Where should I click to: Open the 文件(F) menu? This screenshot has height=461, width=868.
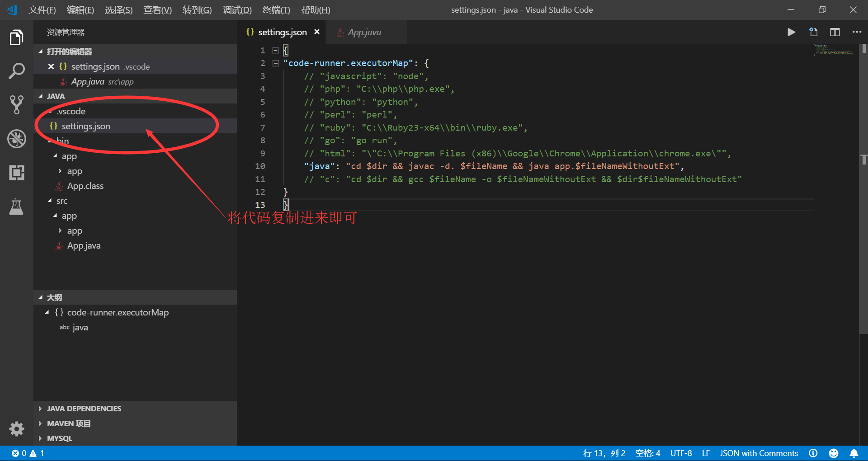click(x=42, y=9)
